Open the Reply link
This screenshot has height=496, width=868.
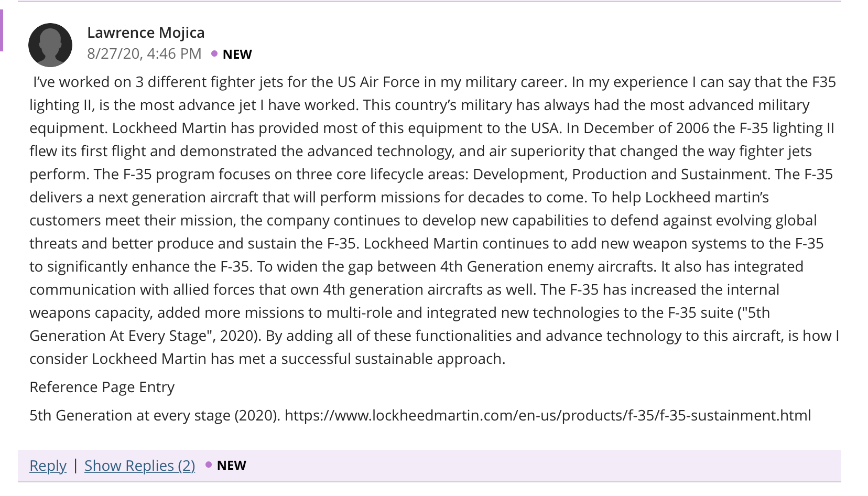(x=48, y=466)
